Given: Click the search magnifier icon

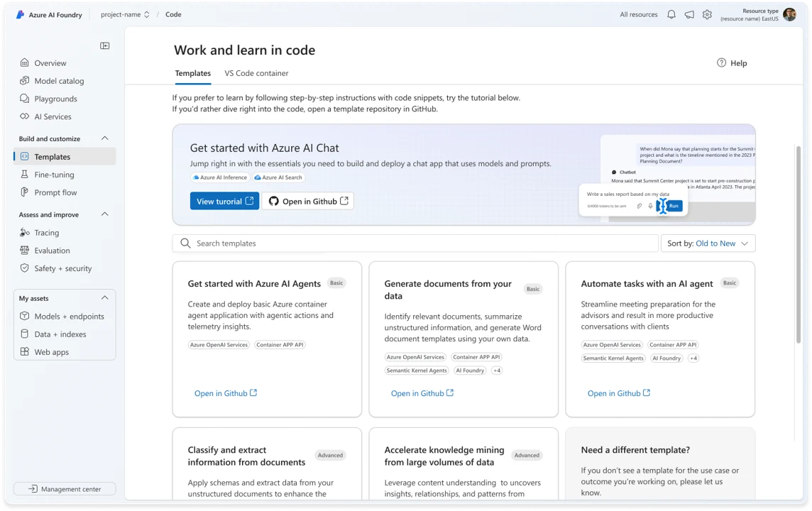Looking at the screenshot, I should 185,243.
